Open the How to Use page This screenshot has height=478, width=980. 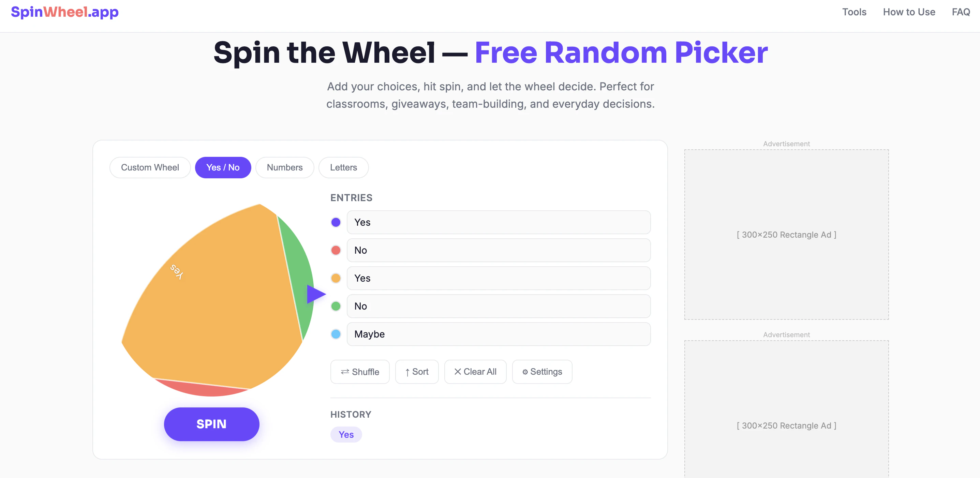[x=909, y=12]
